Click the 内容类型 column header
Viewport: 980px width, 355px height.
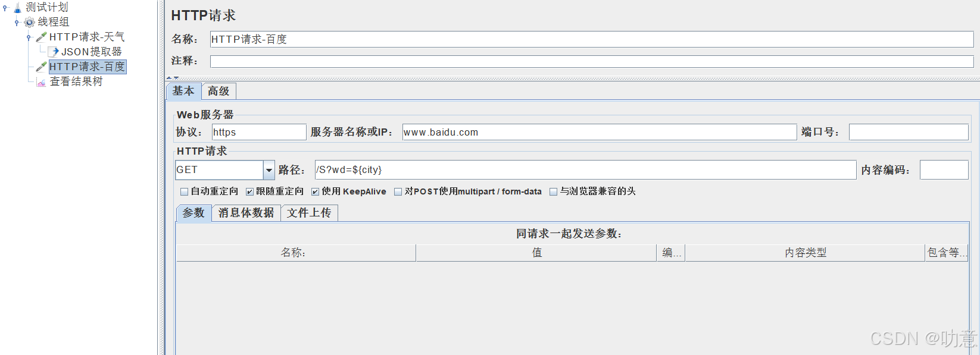click(806, 253)
